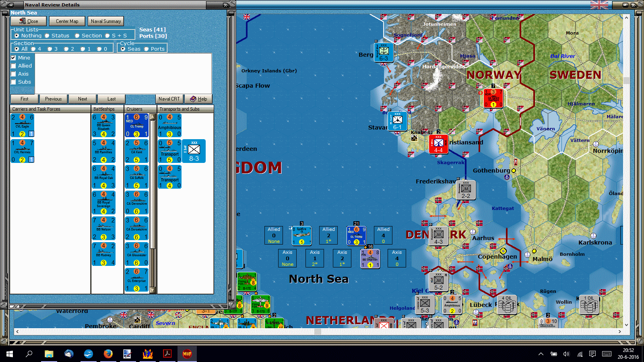This screenshot has height=362, width=644.
Task: Select the CA Suffolk cruiser counter
Action: pyautogui.click(x=137, y=177)
